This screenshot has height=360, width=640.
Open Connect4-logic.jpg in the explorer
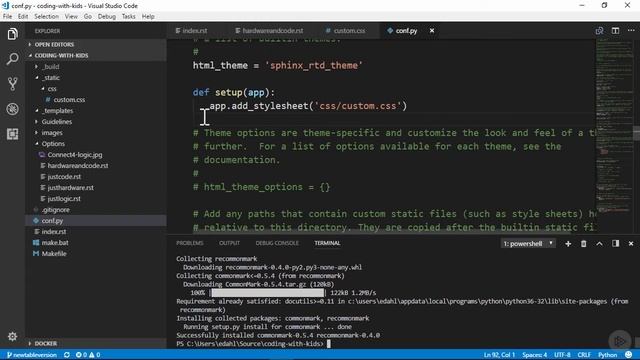[x=75, y=154]
